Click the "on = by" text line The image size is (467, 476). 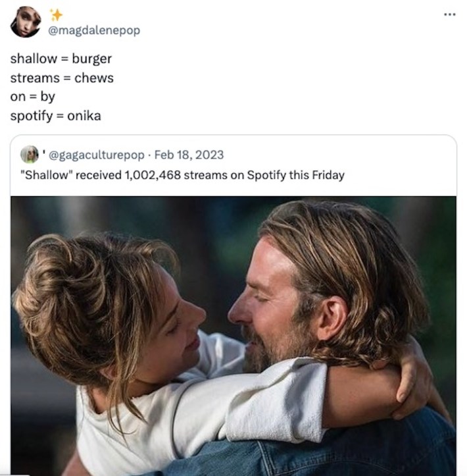[33, 97]
